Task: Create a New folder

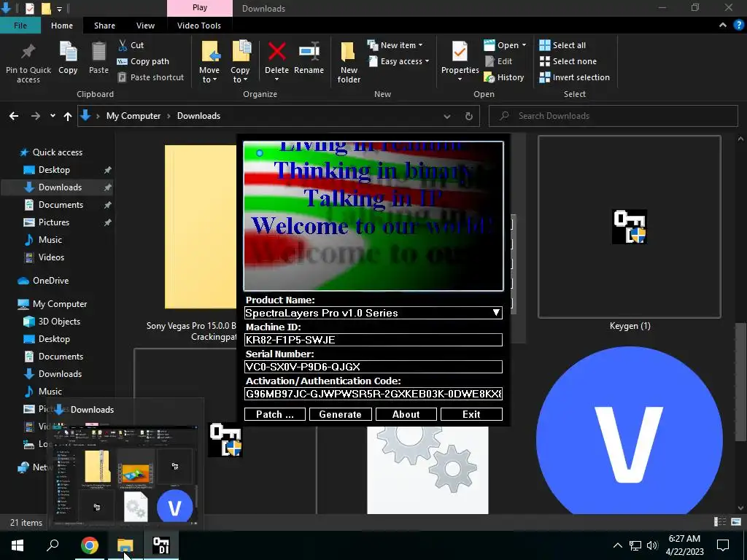Action: 349,62
